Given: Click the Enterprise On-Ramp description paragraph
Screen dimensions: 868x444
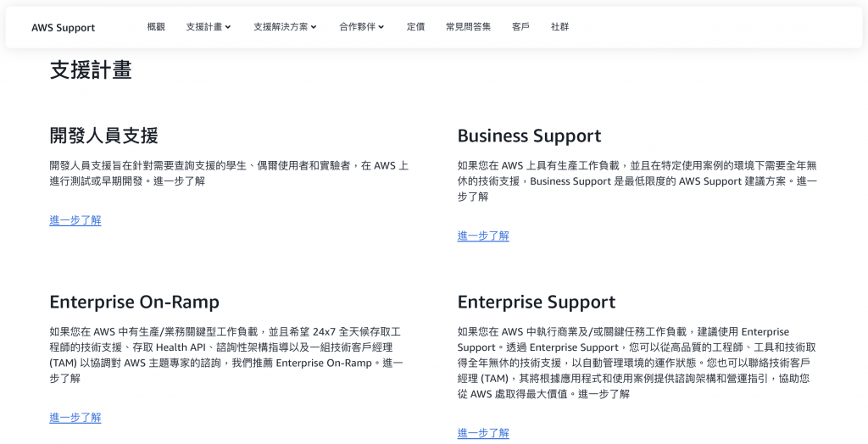Looking at the screenshot, I should coord(226,355).
